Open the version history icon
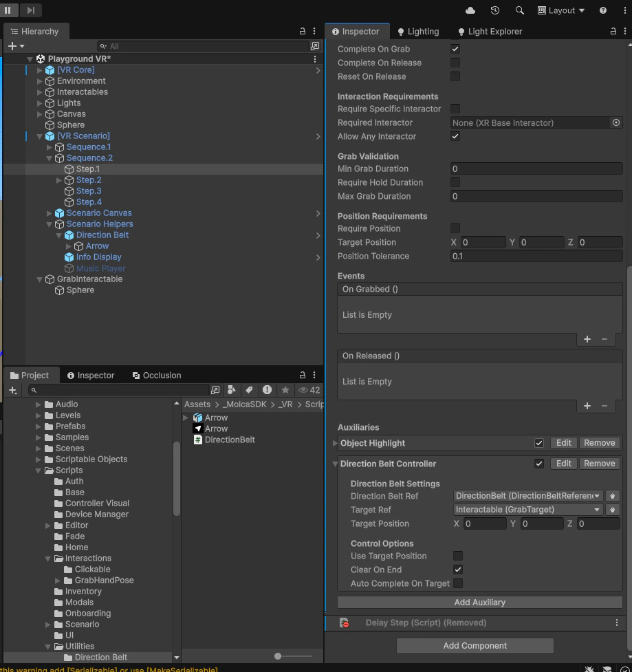The height and width of the screenshot is (672, 632). click(495, 10)
